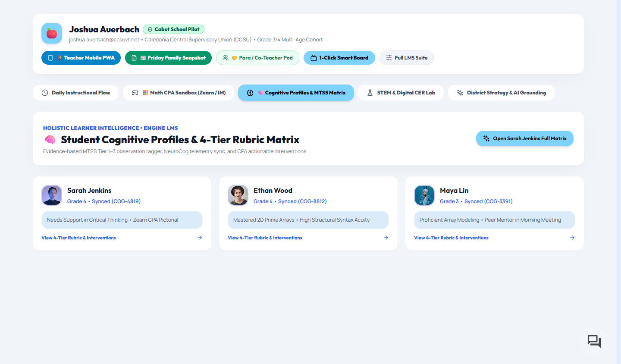Click arrow icon on Ethan Wood card
Screen dimensions: 621x364
(x=386, y=238)
